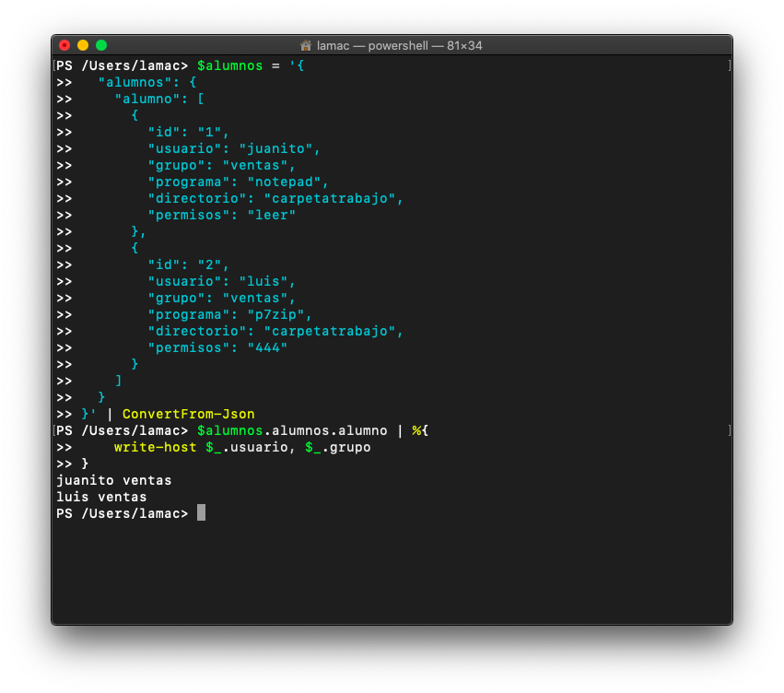This screenshot has height=693, width=784.
Task: Click the red close window button
Action: point(64,45)
